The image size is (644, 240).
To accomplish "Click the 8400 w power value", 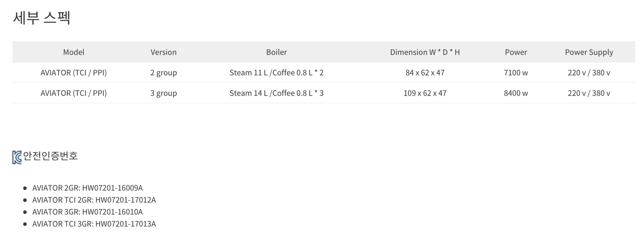I will point(516,93).
